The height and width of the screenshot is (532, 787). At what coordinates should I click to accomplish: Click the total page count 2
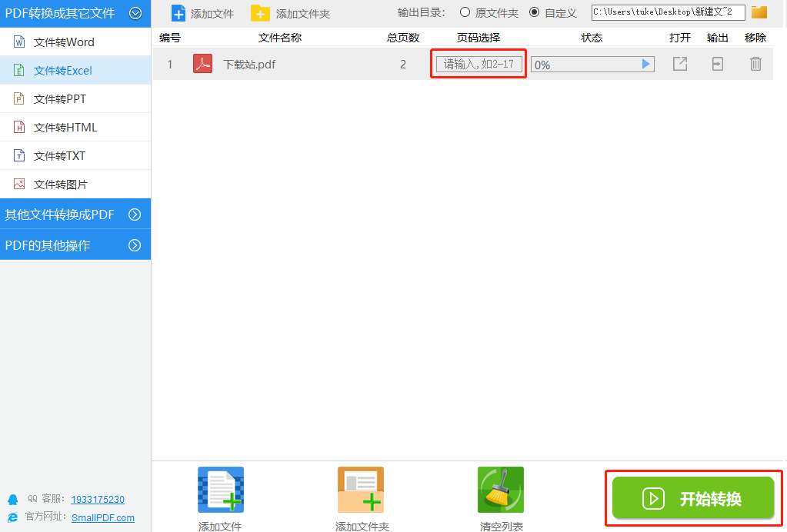coord(403,64)
